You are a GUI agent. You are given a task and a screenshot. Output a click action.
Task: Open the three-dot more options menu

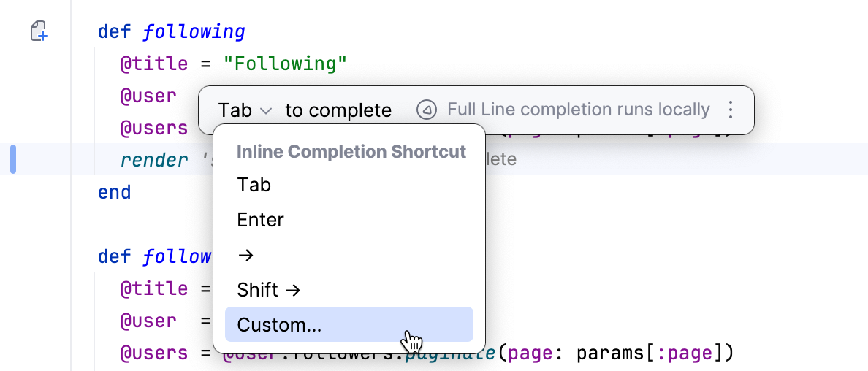[x=730, y=110]
